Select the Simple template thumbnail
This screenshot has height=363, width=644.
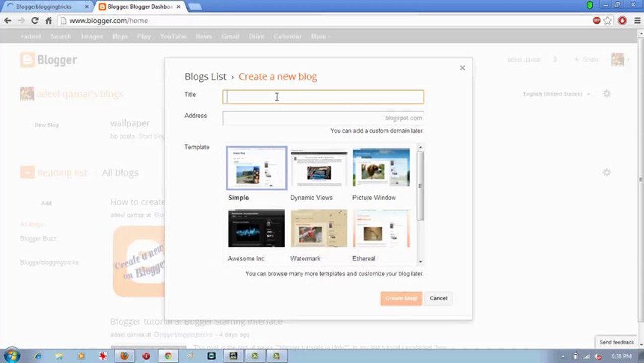point(256,168)
